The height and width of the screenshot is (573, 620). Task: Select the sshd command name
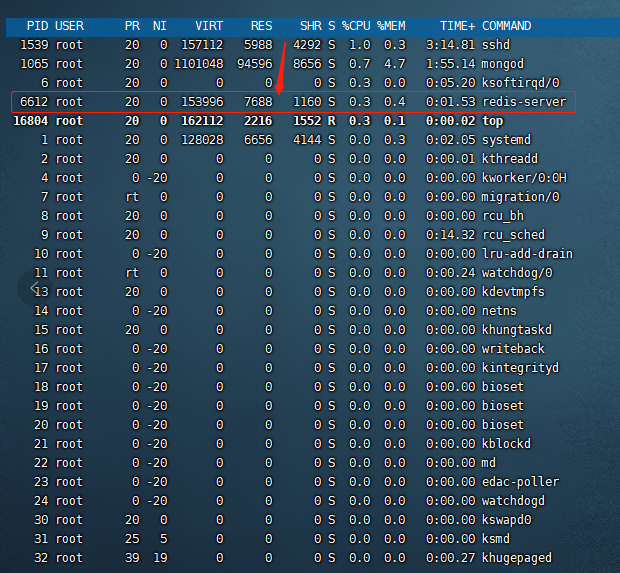[496, 45]
